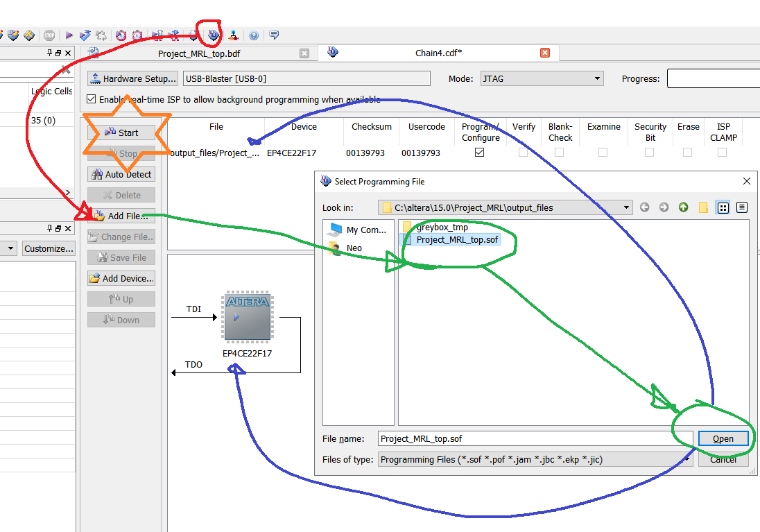Viewport: 760px width, 532px height.
Task: Open the dropdown left of Customize
Action: [x=10, y=249]
